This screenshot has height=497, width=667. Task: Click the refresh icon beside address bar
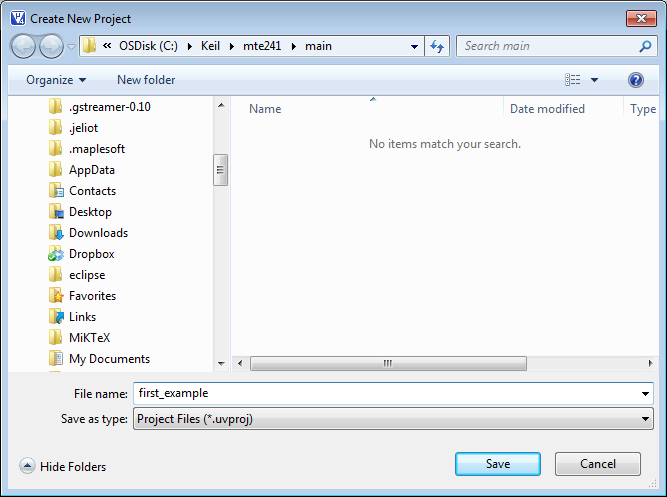pos(437,46)
